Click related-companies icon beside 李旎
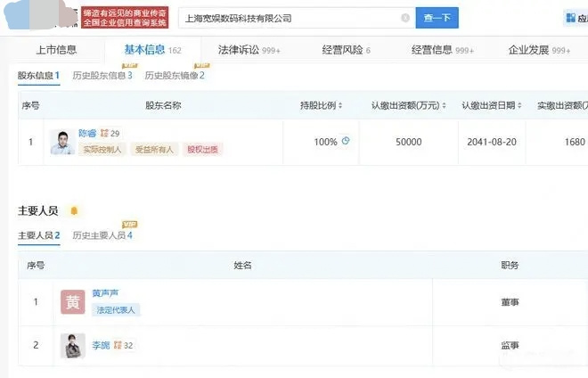588x378 pixels. coord(118,345)
